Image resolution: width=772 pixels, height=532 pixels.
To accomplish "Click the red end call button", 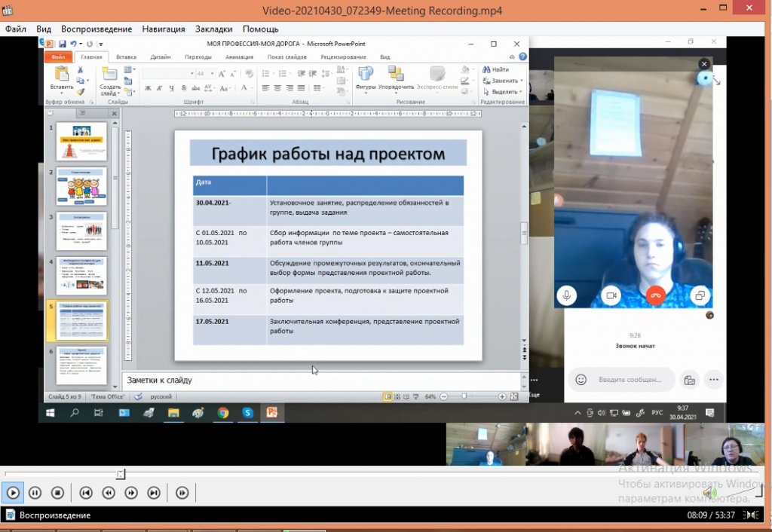I will click(x=655, y=295).
